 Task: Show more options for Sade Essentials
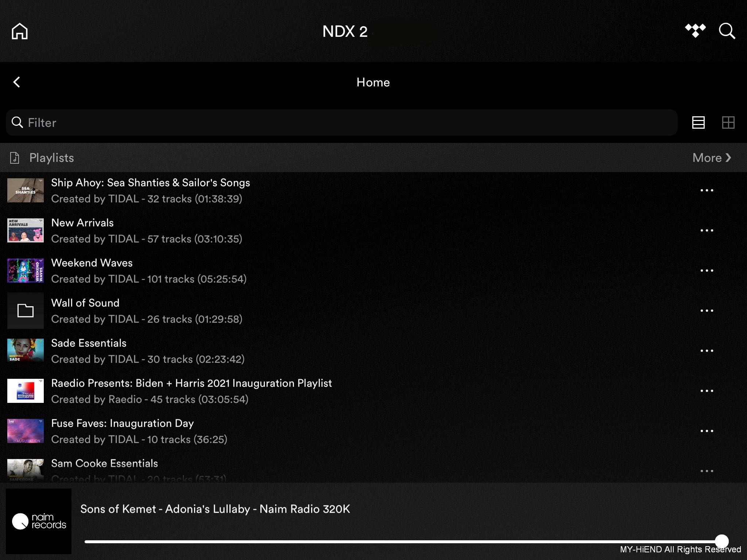pyautogui.click(x=707, y=351)
